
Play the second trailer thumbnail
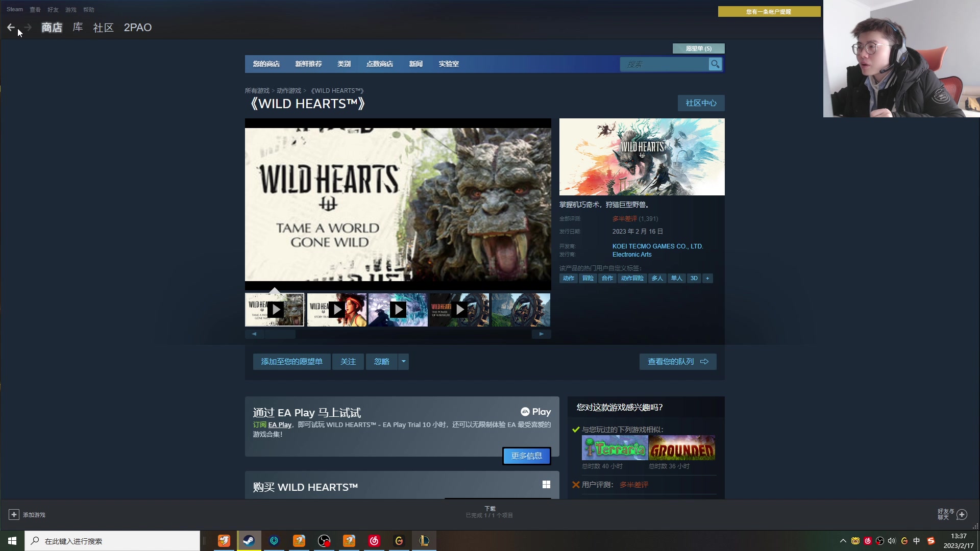[x=337, y=310]
